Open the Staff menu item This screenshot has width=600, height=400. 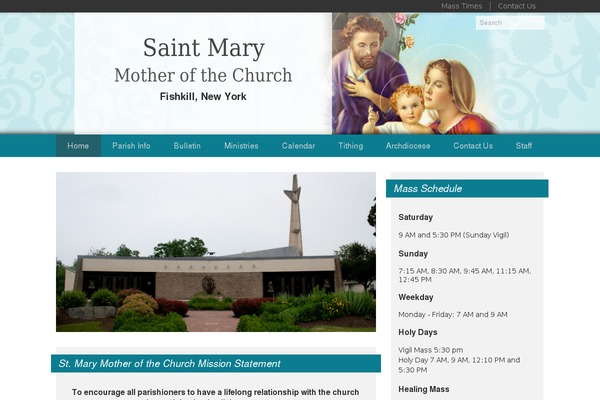tap(524, 146)
